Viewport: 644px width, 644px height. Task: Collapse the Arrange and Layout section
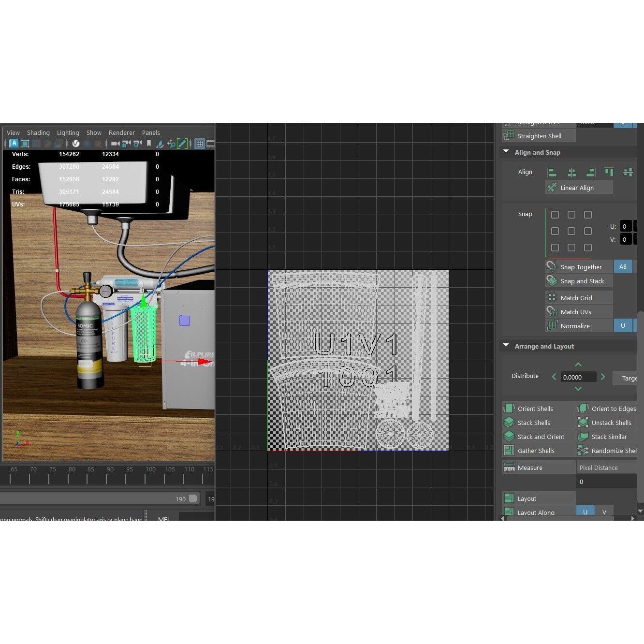coord(506,345)
